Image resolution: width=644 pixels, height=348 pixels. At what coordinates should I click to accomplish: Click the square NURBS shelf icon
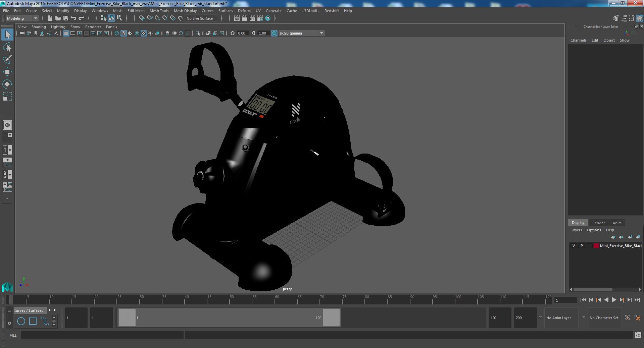point(33,321)
